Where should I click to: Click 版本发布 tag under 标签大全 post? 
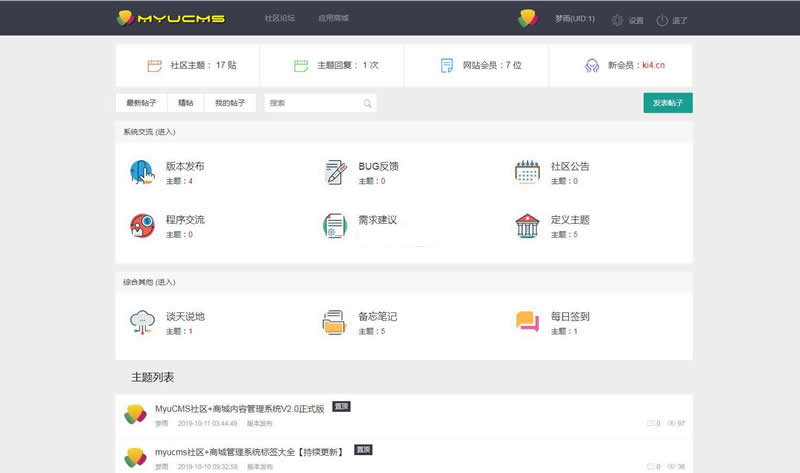click(260, 467)
